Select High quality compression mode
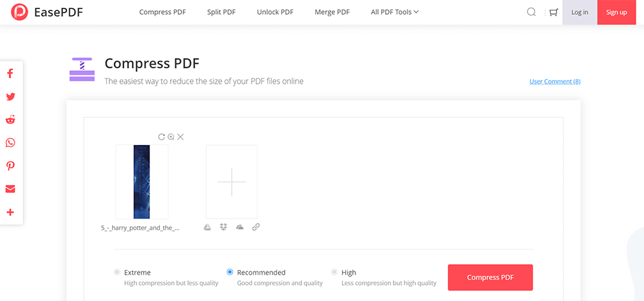 tap(334, 272)
